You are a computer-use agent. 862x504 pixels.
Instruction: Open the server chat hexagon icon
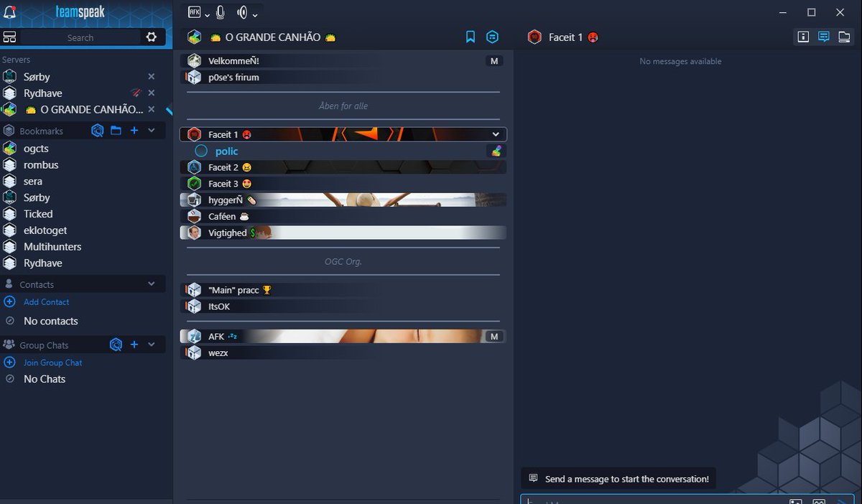tap(492, 37)
